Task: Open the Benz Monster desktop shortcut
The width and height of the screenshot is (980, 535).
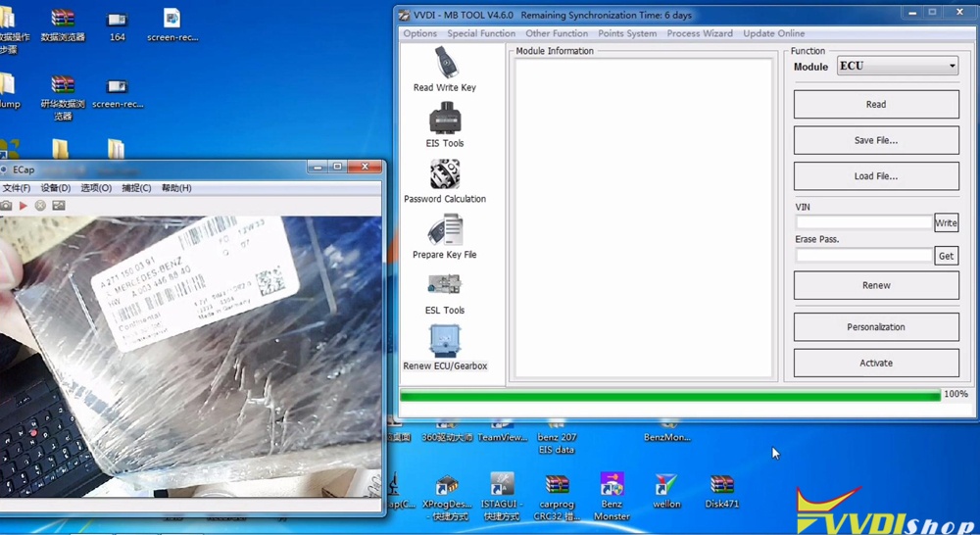Action: (x=612, y=496)
